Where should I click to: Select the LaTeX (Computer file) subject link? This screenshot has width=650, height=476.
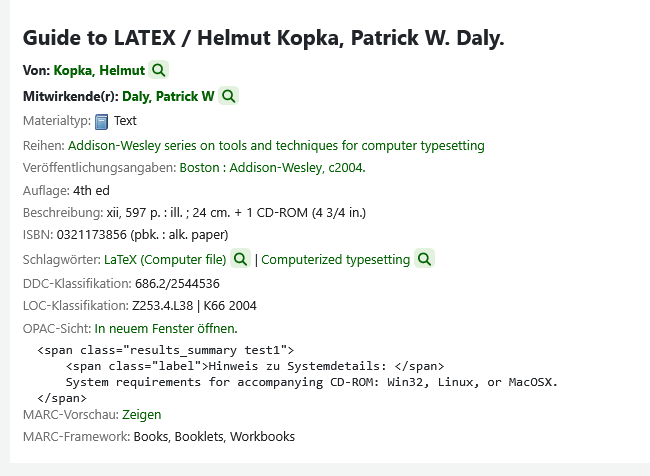pos(165,259)
